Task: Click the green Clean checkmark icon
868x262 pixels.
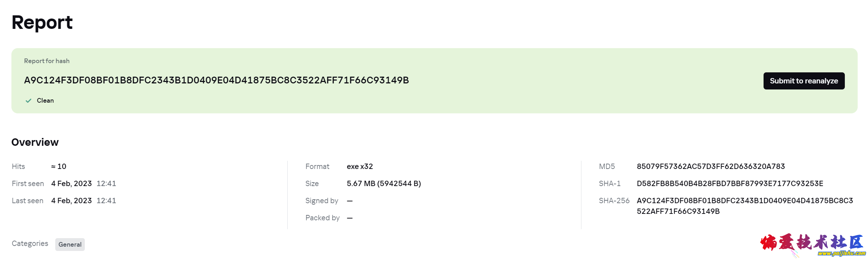Action: [29, 101]
